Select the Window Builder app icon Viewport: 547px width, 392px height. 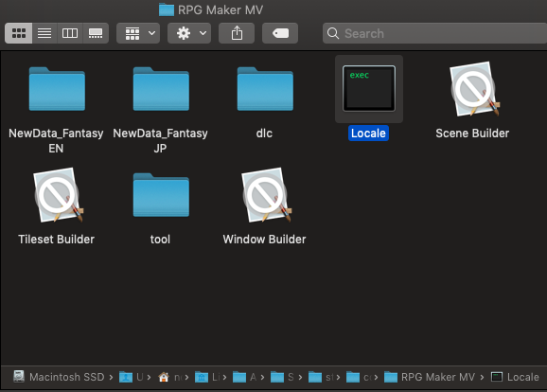(266, 195)
